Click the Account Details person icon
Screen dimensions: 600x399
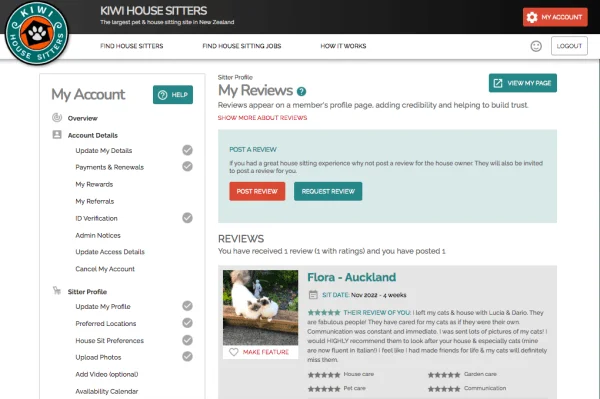(57, 135)
